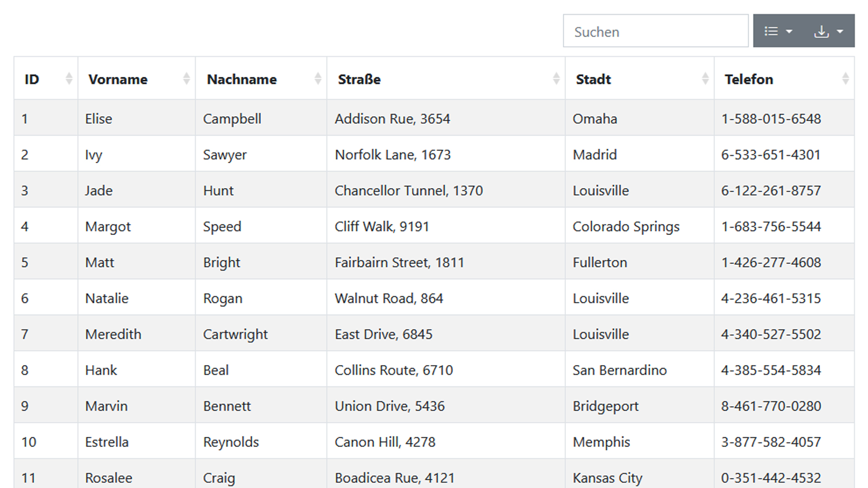Select Natalie Rogan's street address cell
The width and height of the screenshot is (868, 488).
389,298
